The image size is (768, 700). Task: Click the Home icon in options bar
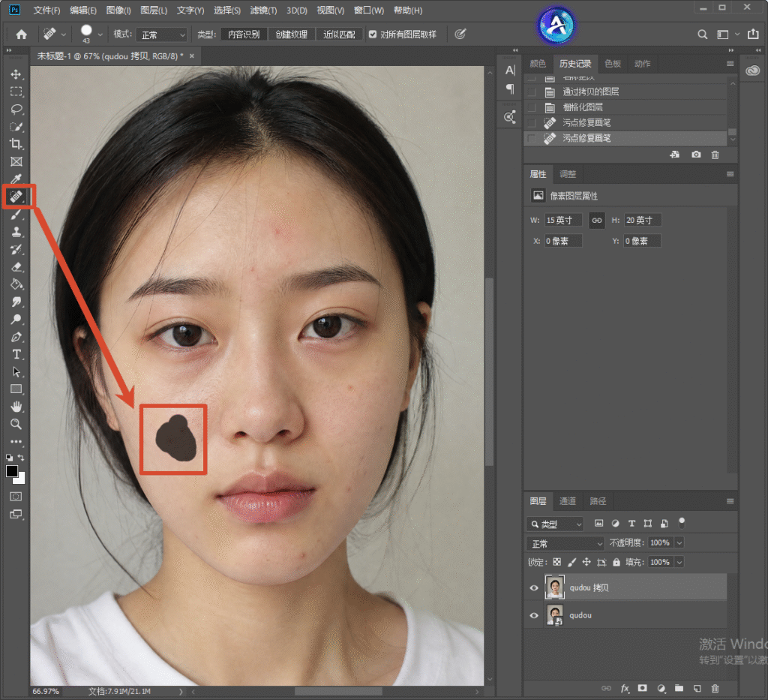22,35
